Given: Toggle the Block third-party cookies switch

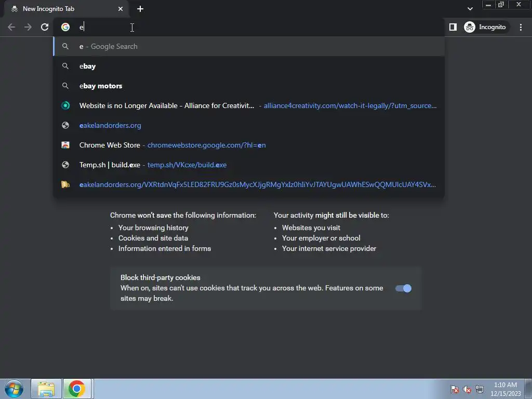Looking at the screenshot, I should click(x=403, y=288).
